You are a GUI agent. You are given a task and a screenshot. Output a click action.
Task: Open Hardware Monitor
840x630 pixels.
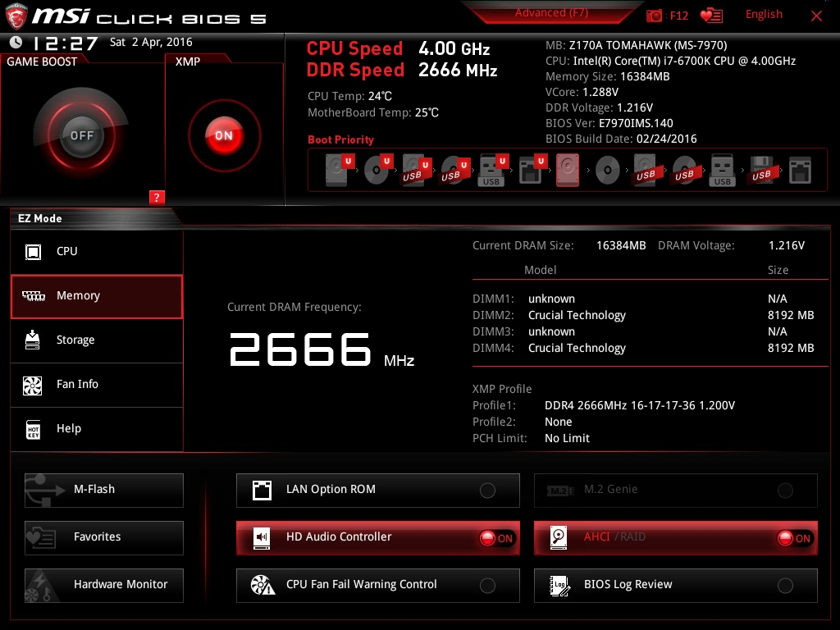104,586
